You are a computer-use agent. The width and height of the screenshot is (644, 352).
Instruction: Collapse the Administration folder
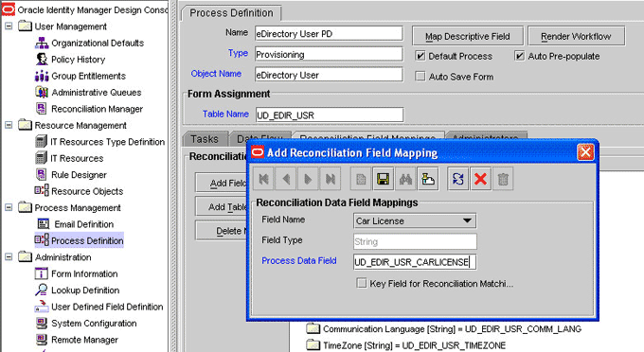[x=9, y=257]
